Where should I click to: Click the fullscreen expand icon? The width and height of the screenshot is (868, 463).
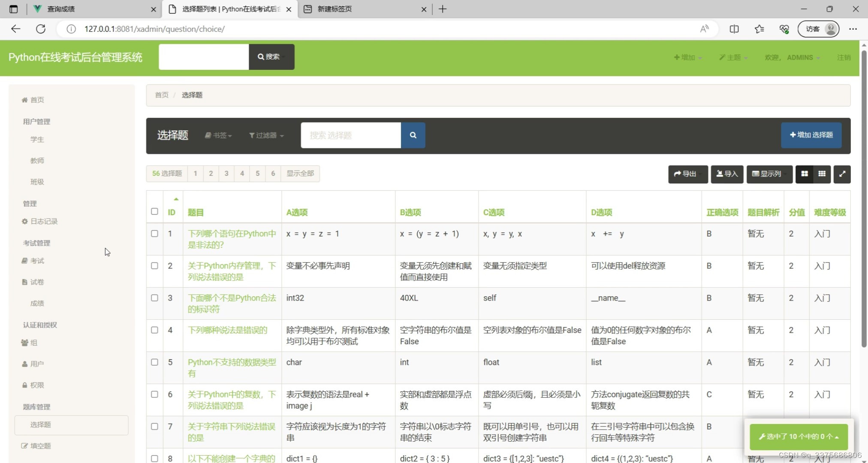point(842,174)
